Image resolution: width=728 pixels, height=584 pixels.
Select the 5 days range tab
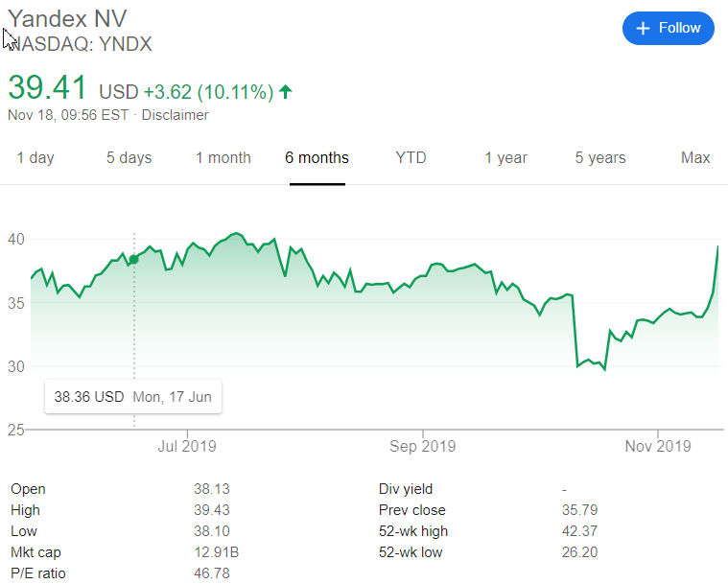click(x=129, y=158)
